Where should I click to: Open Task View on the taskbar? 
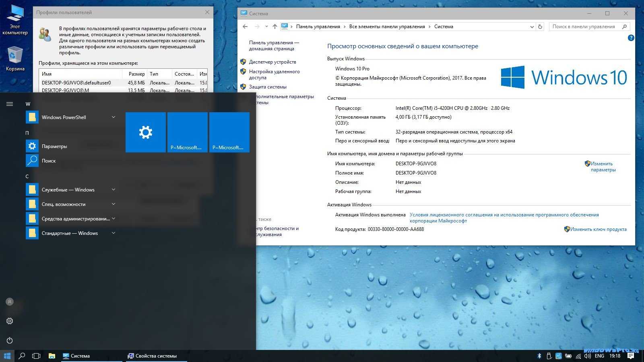[36, 356]
